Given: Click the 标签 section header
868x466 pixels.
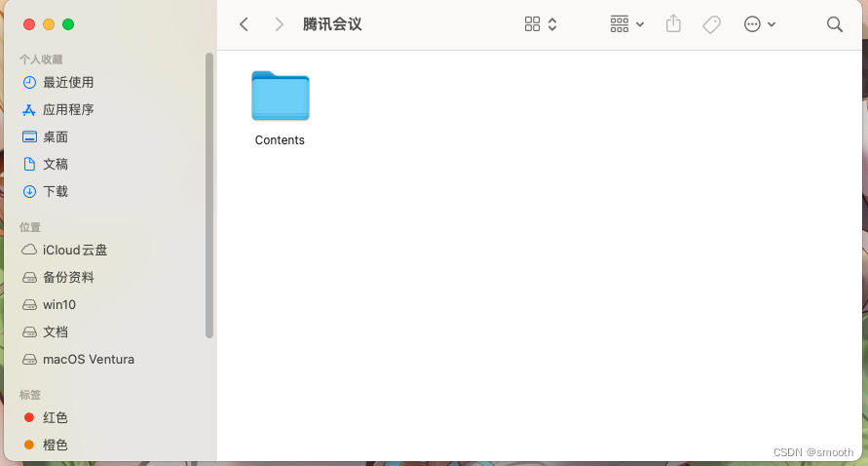Looking at the screenshot, I should coord(30,395).
